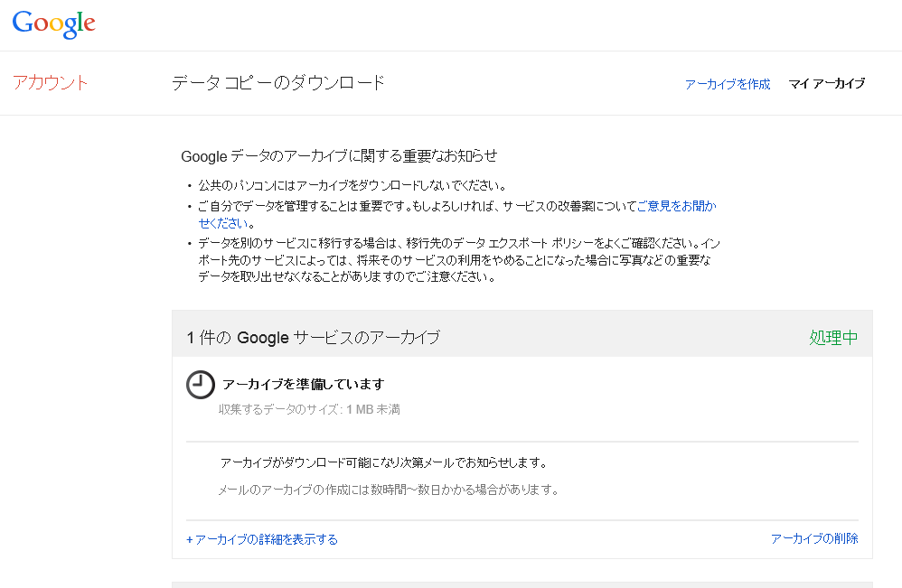
Task: Click the clock icon beside アーカイブを準備しています
Action: pyautogui.click(x=200, y=385)
